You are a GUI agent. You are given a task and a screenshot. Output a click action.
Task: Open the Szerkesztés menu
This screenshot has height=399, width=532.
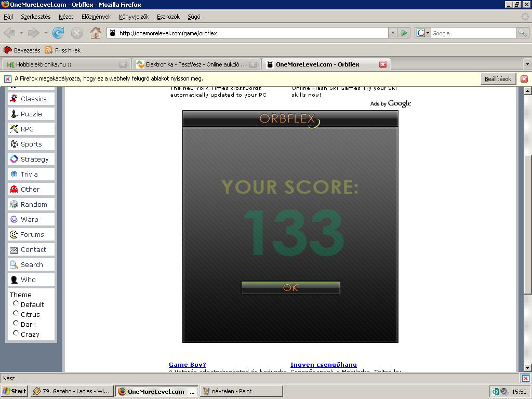36,17
